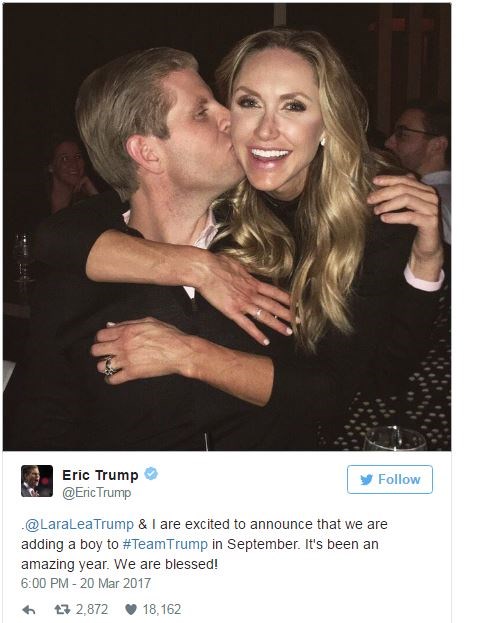Open the #TeamTrump hashtag

(165, 544)
